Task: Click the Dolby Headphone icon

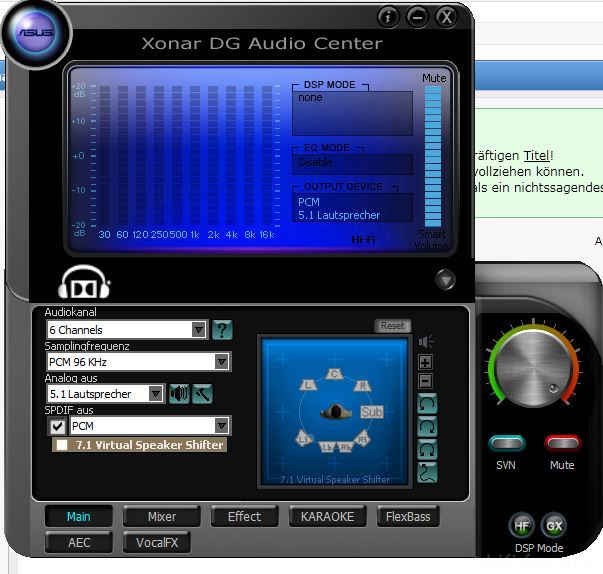Action: click(x=84, y=283)
